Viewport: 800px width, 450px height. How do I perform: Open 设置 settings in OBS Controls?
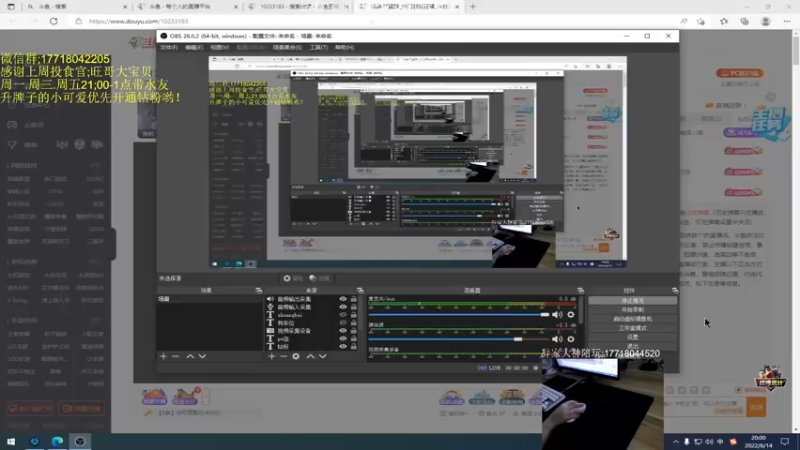point(633,337)
